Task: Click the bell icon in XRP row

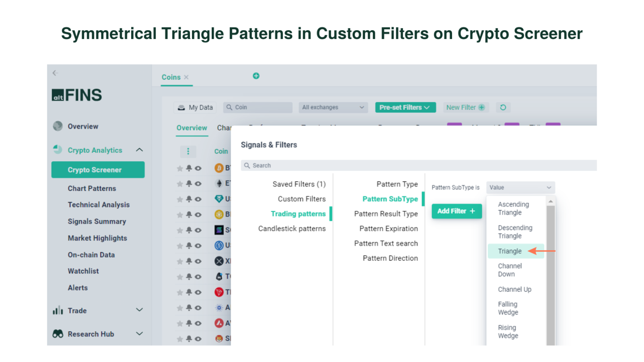Action: tap(189, 261)
